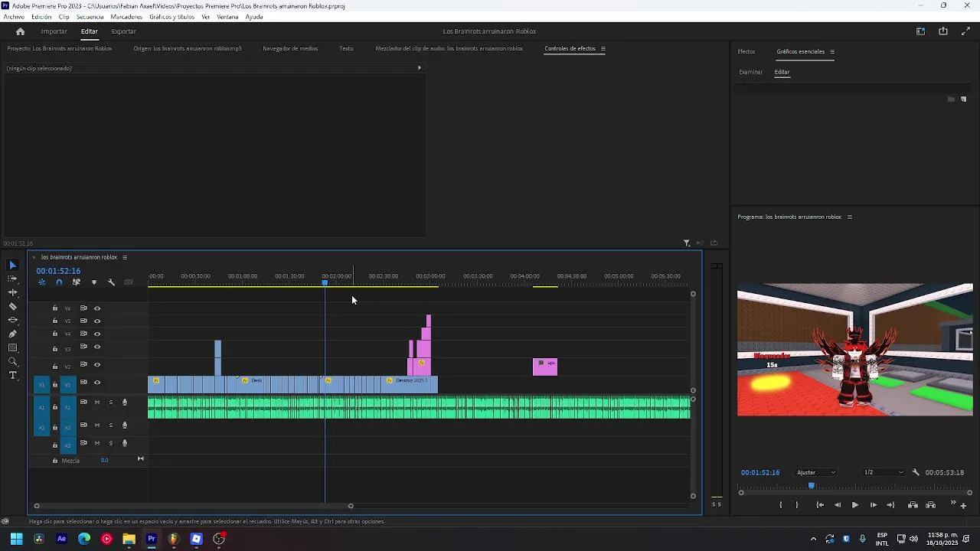Image resolution: width=980 pixels, height=551 pixels.
Task: Open timeline sequence panel menu
Action: tap(125, 257)
